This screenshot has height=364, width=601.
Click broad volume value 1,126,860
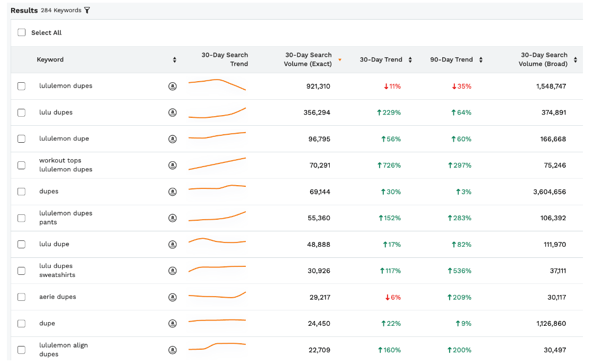[551, 323]
